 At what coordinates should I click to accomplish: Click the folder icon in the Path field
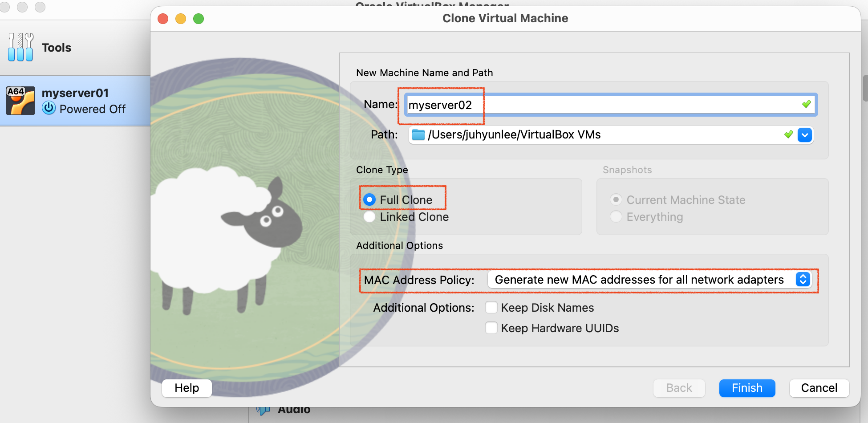pyautogui.click(x=418, y=135)
